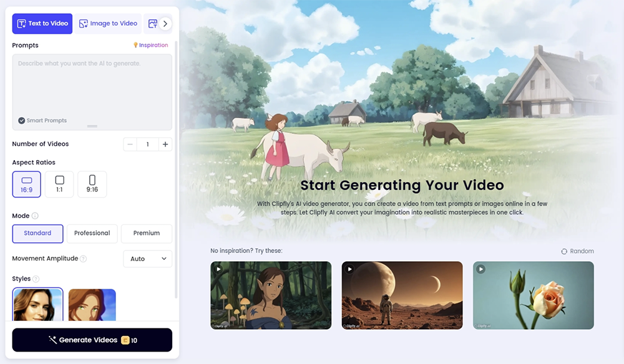Click the Movement Amplitude help icon
The image size is (624, 364).
tap(83, 259)
